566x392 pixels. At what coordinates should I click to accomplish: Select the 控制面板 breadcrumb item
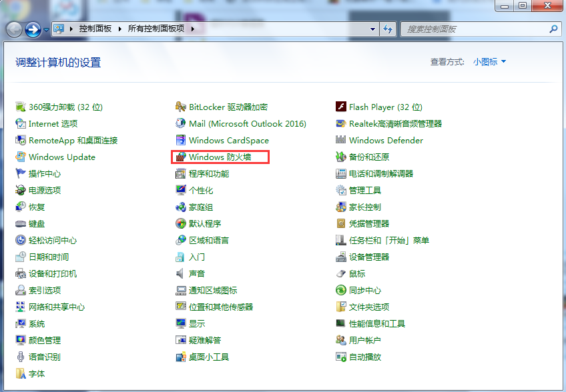coord(95,29)
